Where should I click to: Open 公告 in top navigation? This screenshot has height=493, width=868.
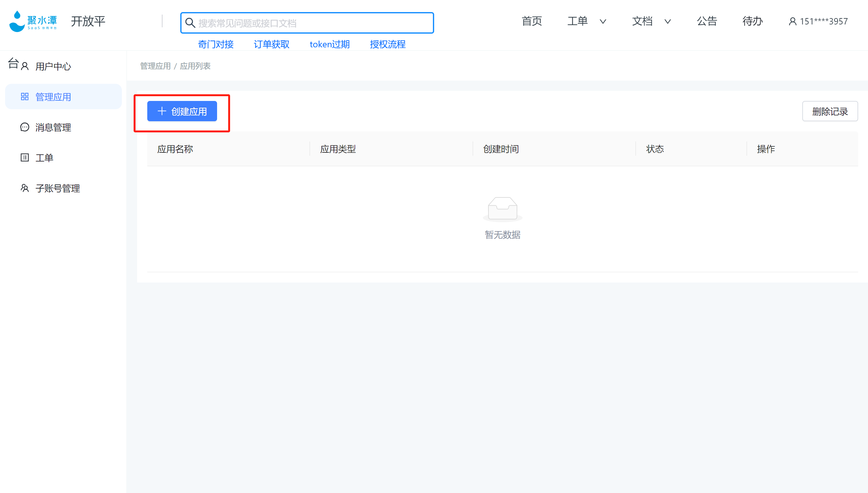coord(706,21)
